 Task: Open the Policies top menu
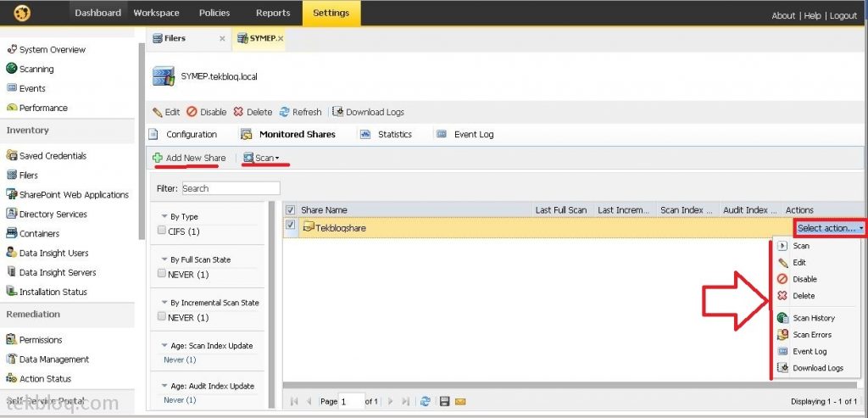[214, 13]
